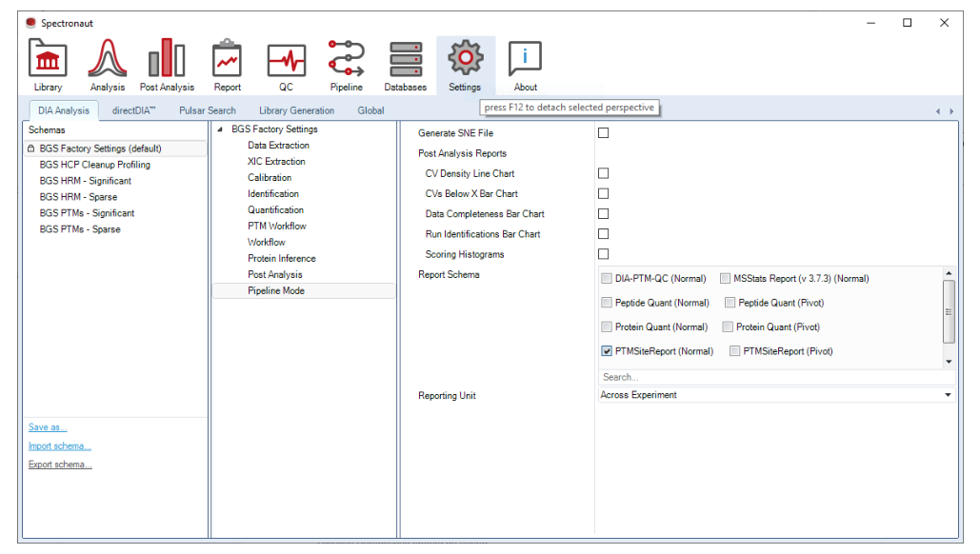This screenshot has height=554, width=980.
Task: Enable Data Completeness Bar Chart checkbox
Action: pos(603,213)
